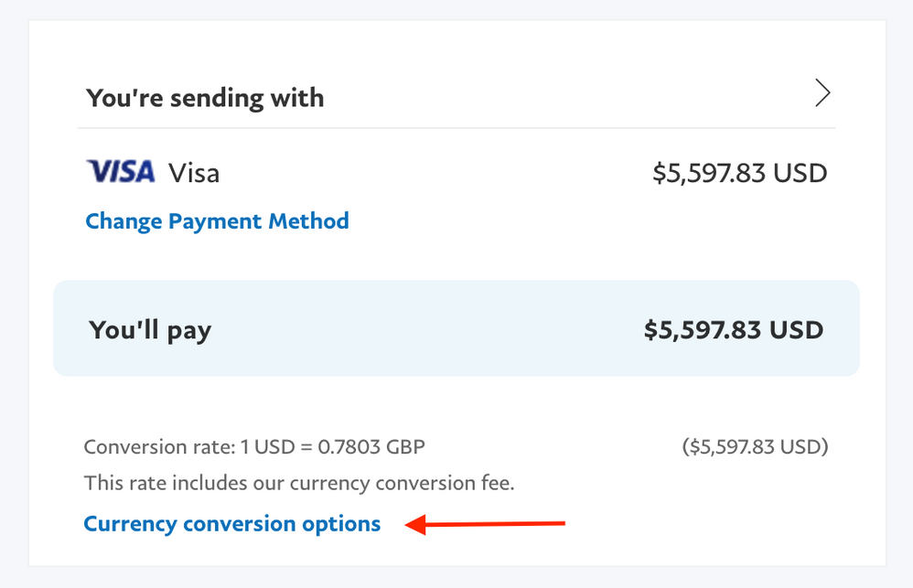Open the Change Payment Method link
Image resolution: width=913 pixels, height=588 pixels.
(x=217, y=221)
